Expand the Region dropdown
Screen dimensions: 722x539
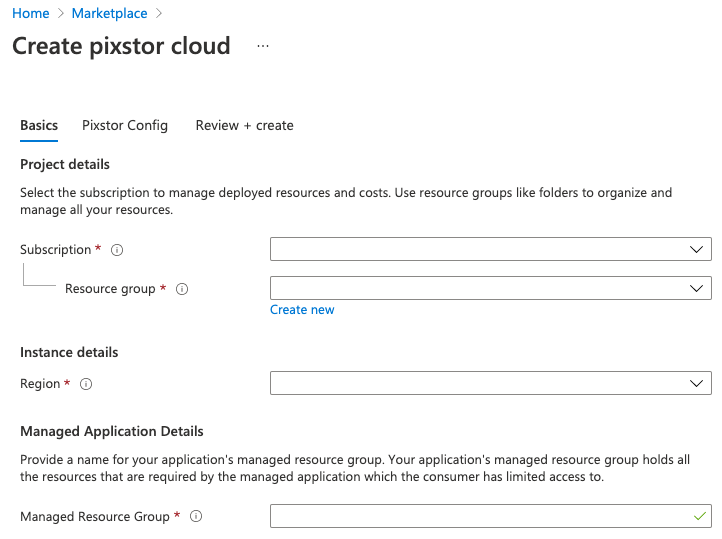tap(490, 383)
